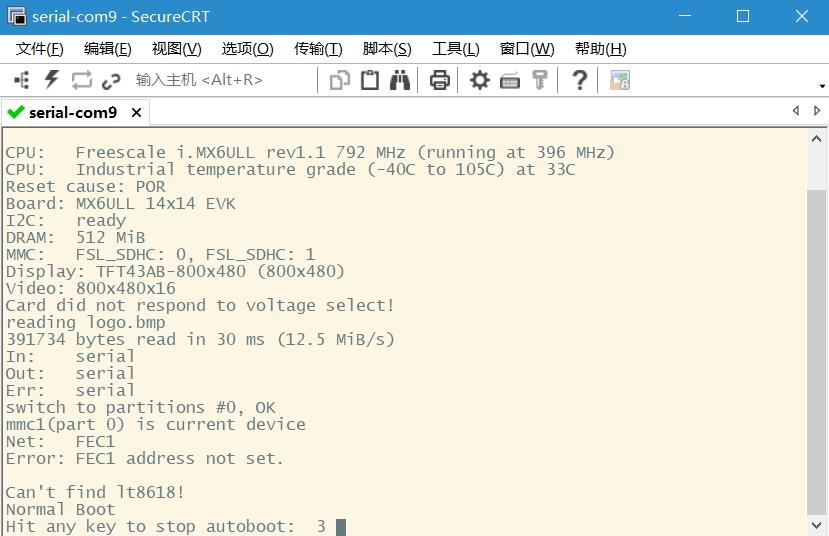Click the terminal cursor after autoboot countdown

coord(341,527)
